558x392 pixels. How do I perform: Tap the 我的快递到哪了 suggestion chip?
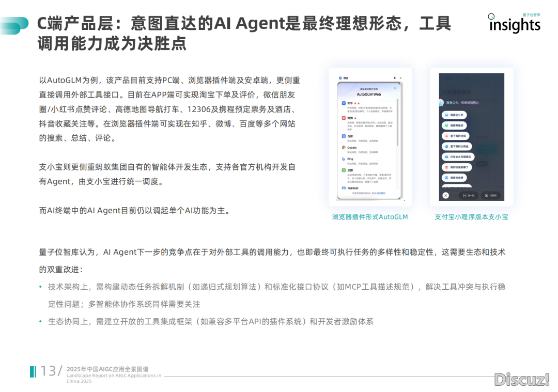click(457, 167)
